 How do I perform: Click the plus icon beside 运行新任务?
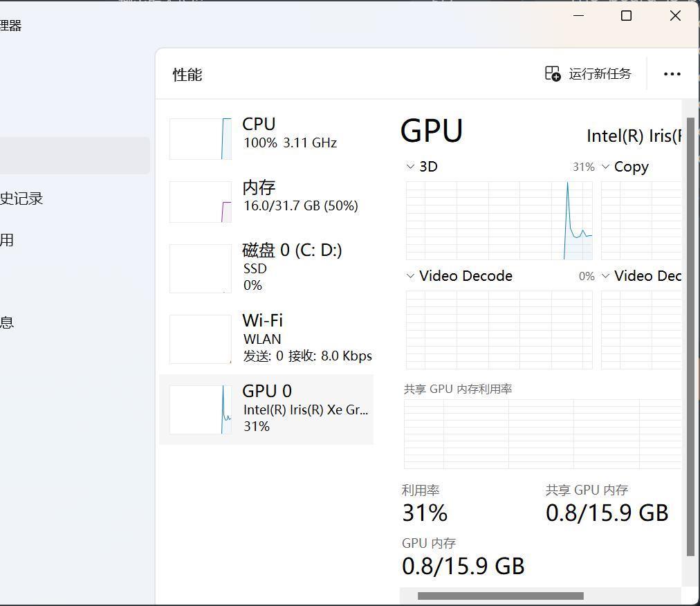tap(551, 73)
